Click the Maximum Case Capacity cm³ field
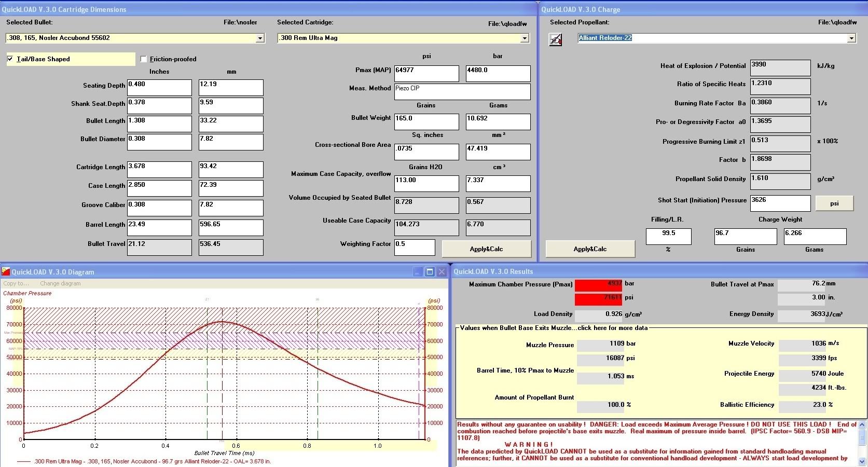 pyautogui.click(x=498, y=184)
